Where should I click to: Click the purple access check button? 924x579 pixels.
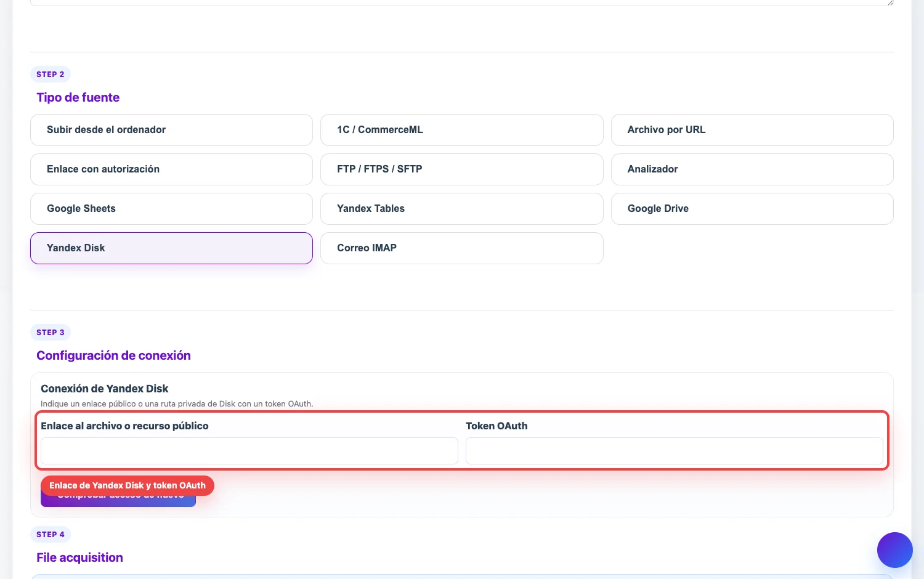(118, 500)
